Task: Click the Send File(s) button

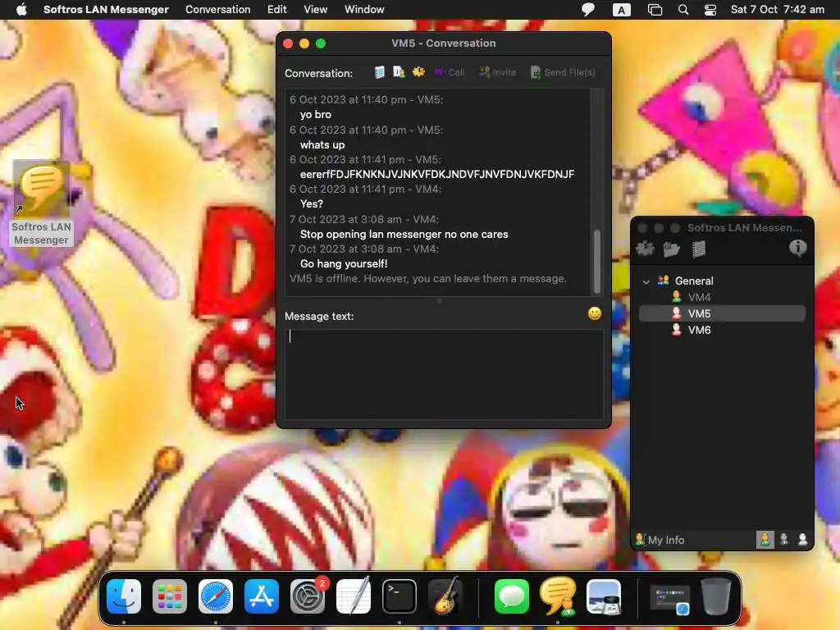Action: coord(563,72)
